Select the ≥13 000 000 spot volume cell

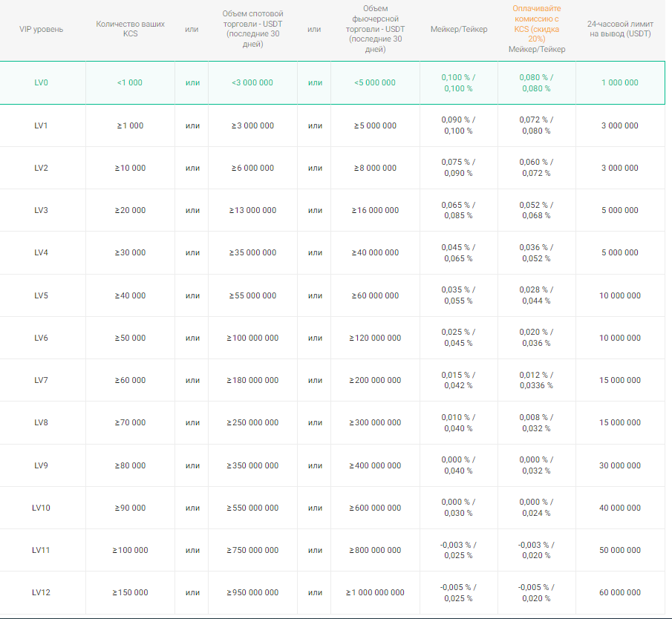[252, 210]
